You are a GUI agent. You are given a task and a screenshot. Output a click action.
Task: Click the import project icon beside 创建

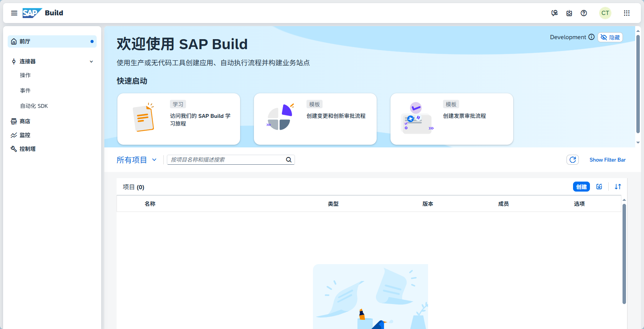pos(599,187)
